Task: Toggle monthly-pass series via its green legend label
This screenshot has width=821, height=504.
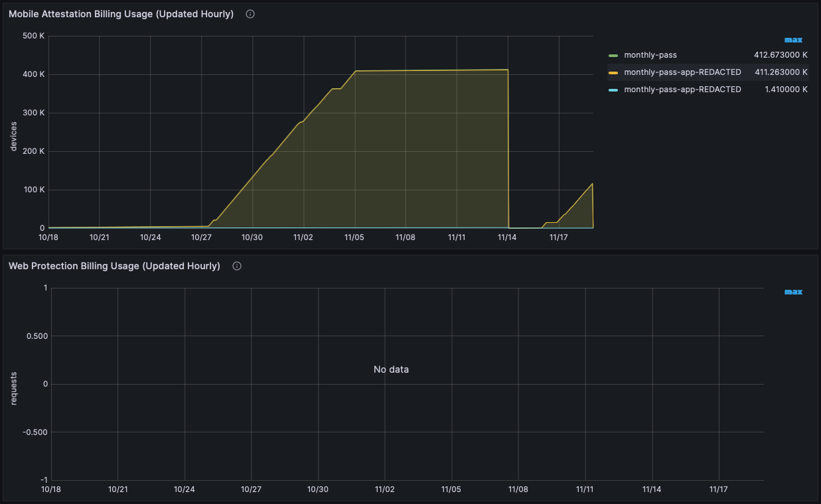Action: pos(650,55)
